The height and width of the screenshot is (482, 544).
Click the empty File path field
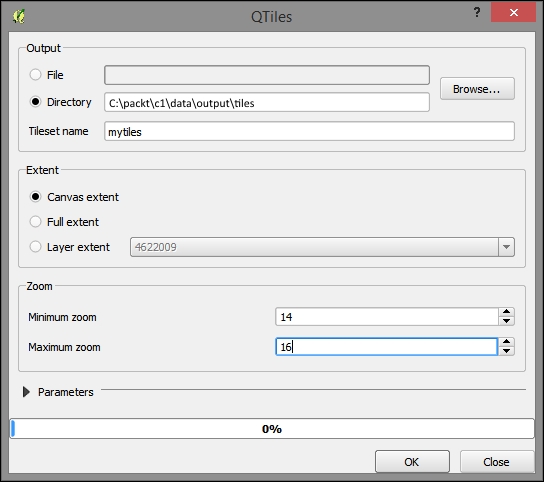tap(267, 75)
